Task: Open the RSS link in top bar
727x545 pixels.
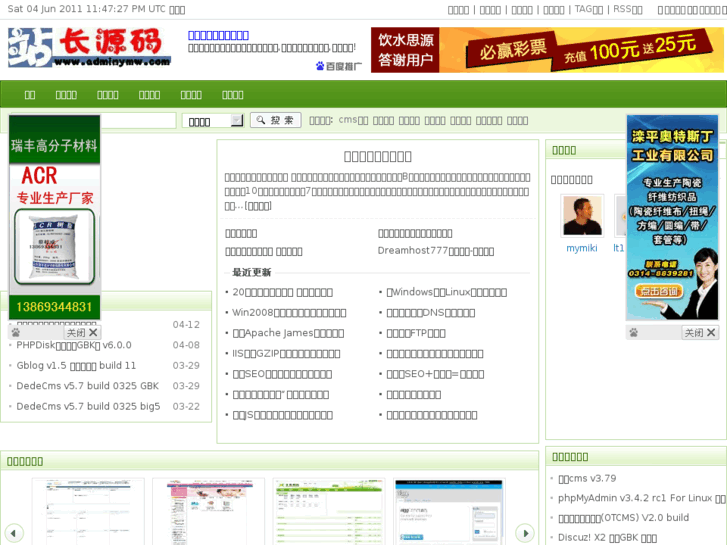Action: [628, 9]
